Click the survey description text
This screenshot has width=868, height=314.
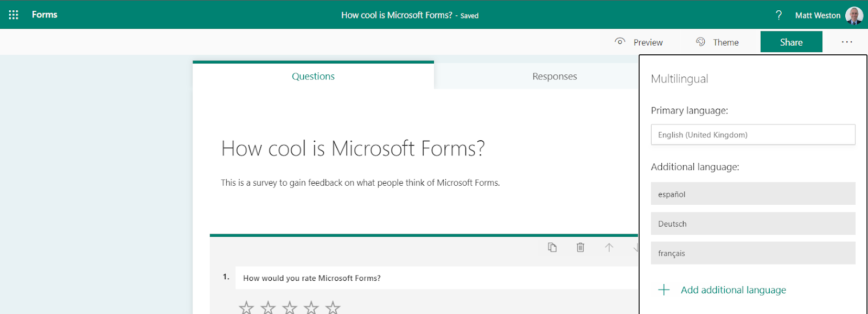pos(360,183)
